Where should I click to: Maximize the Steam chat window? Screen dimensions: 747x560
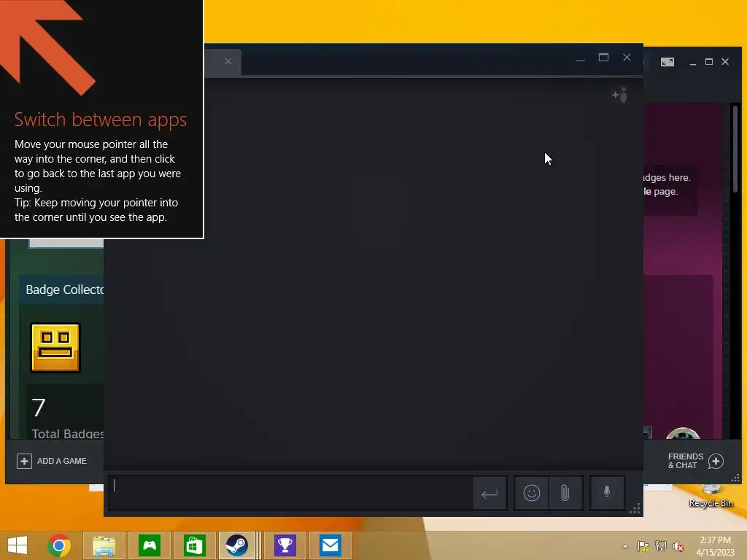(603, 58)
